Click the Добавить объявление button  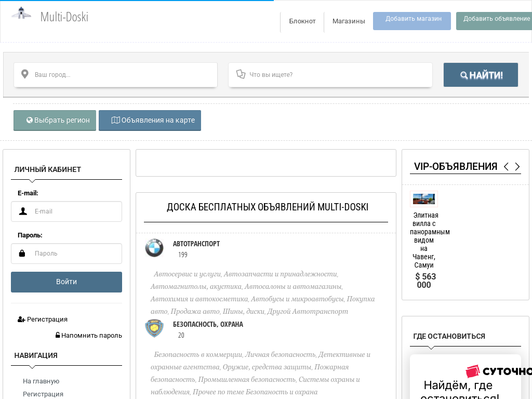494,21
